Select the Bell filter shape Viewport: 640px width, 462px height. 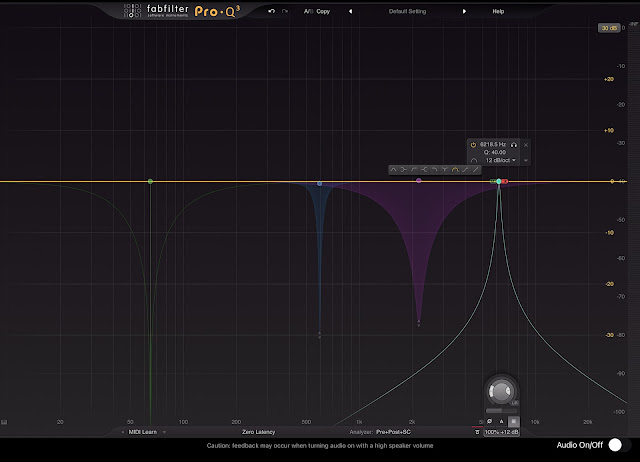click(x=393, y=170)
